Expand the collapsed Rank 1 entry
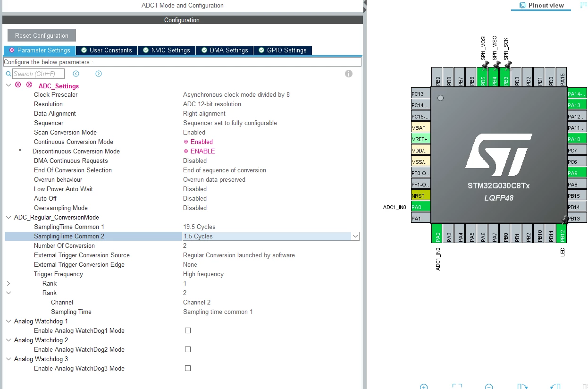The image size is (588, 389). coord(8,283)
